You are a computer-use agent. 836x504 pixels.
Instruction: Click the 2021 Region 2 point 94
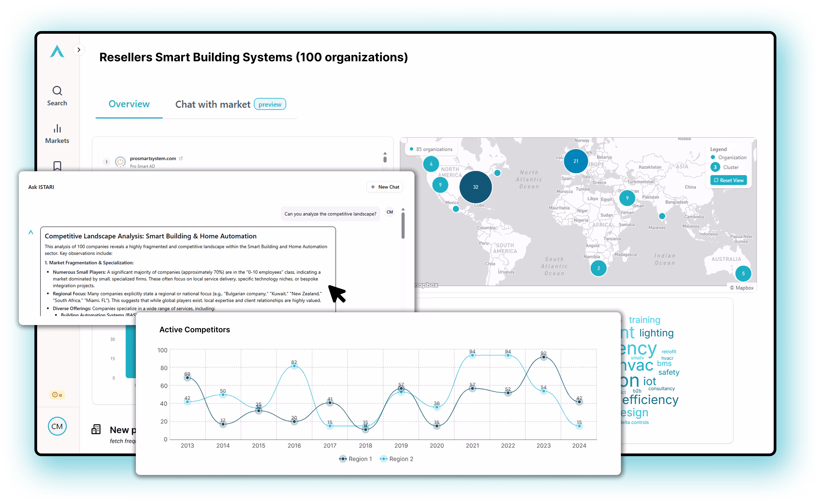pos(472,355)
